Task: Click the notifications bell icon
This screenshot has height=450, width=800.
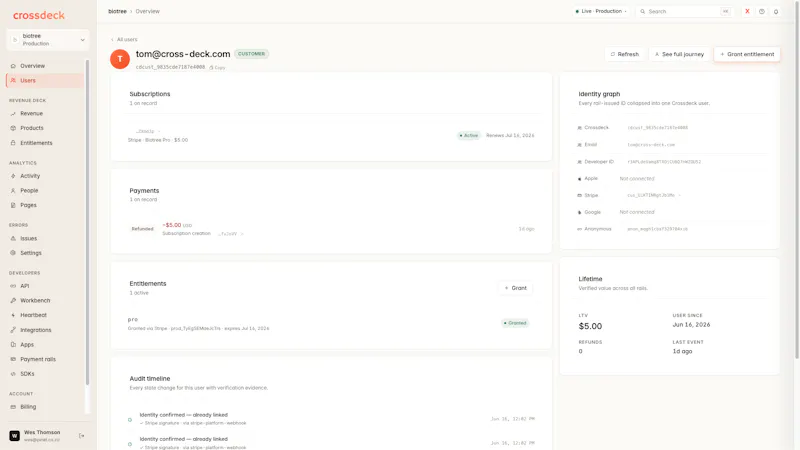Action: (776, 11)
